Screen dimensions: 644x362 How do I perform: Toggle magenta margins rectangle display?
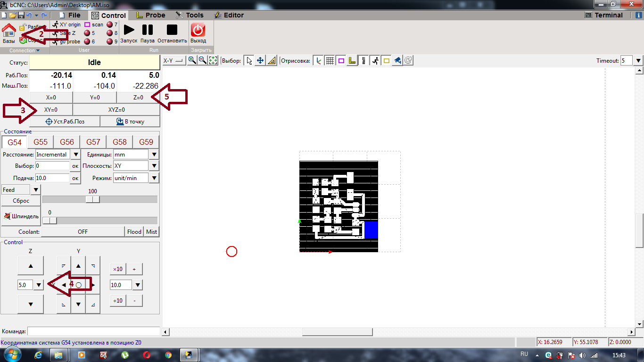click(341, 60)
